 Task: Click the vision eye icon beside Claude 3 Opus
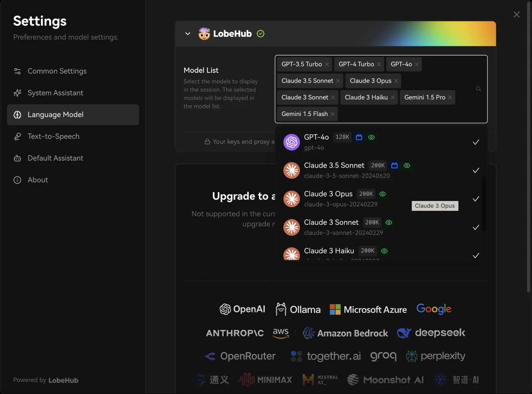click(382, 194)
